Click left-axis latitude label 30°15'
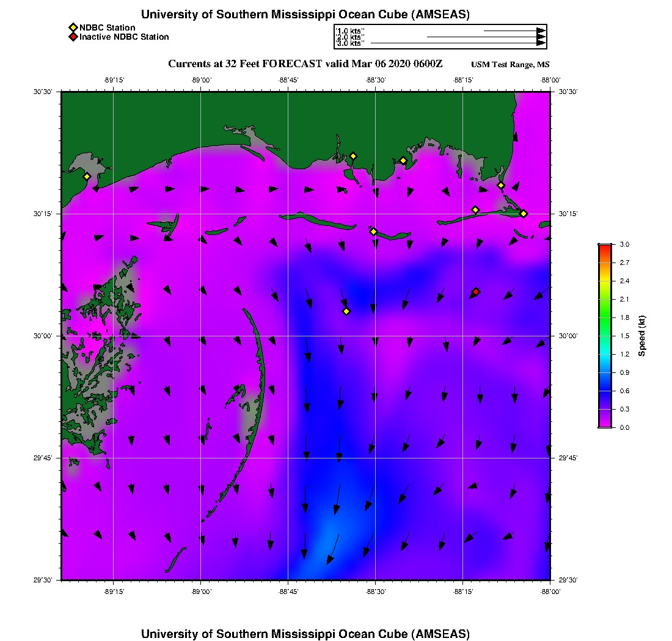 (x=42, y=214)
